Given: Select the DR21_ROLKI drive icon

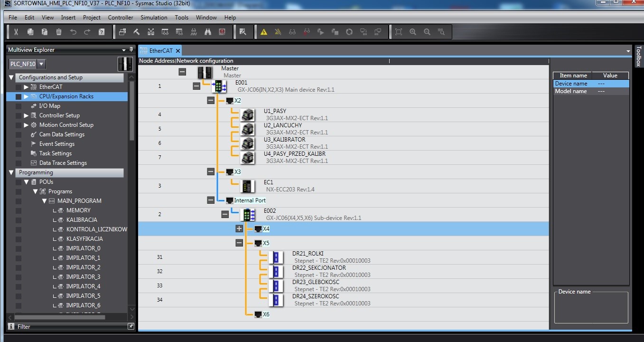Looking at the screenshot, I should [276, 257].
